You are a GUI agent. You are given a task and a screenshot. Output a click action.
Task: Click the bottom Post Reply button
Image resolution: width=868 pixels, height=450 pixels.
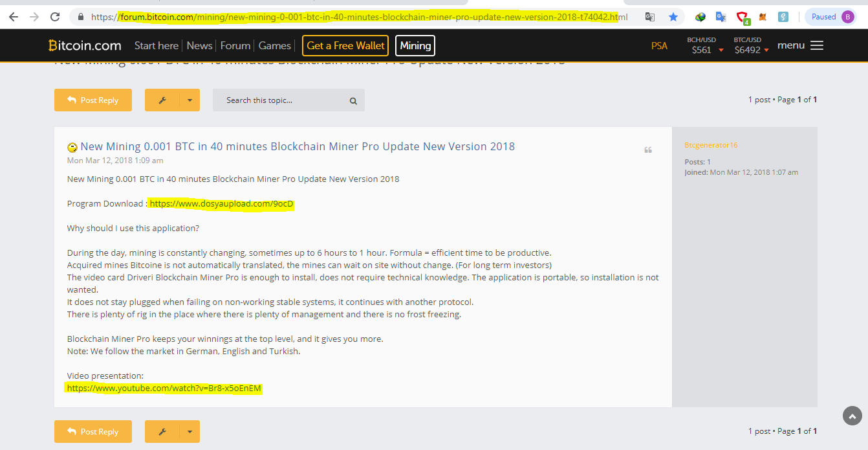click(93, 432)
